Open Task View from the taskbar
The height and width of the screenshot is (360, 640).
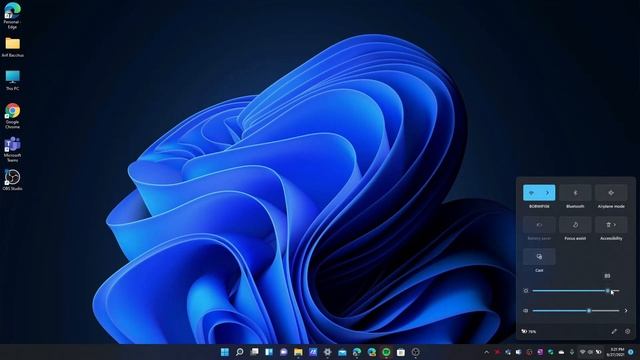pos(254,352)
